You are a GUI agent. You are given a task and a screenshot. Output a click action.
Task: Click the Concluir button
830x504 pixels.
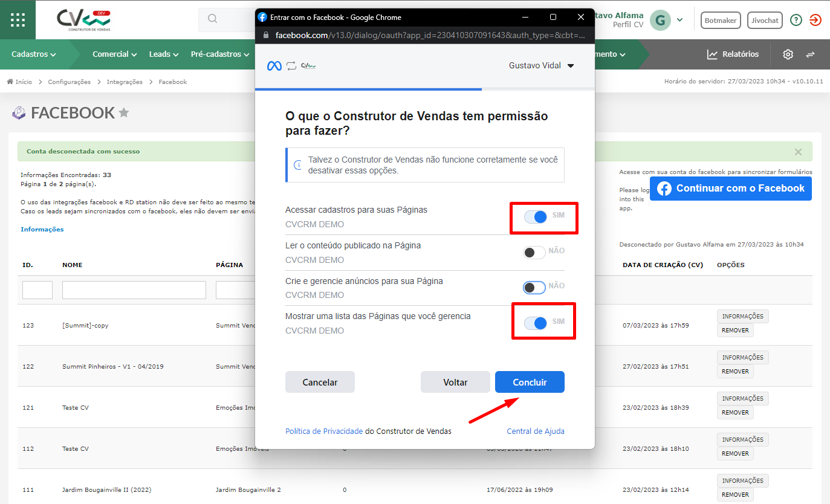click(x=530, y=382)
